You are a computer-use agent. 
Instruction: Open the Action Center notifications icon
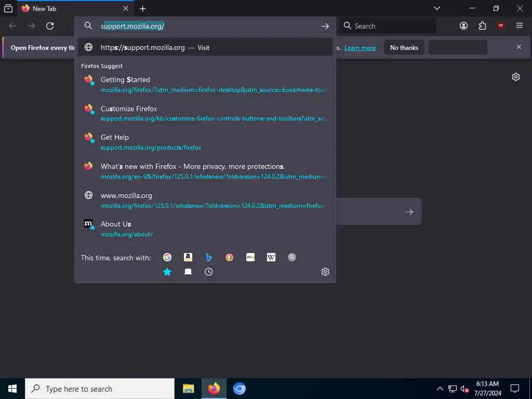[515, 389]
